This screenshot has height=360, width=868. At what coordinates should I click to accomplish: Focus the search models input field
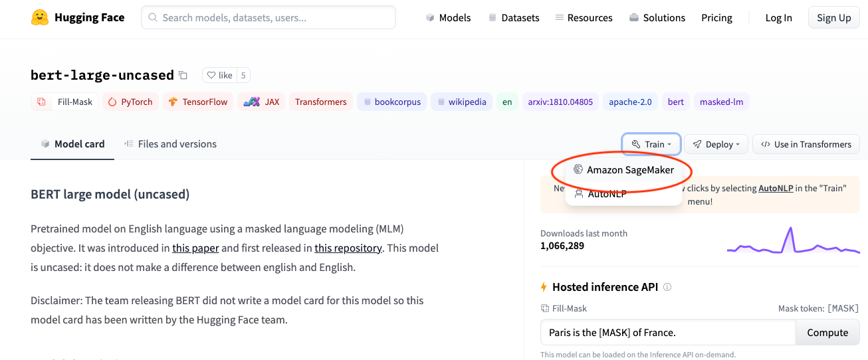[x=268, y=18]
